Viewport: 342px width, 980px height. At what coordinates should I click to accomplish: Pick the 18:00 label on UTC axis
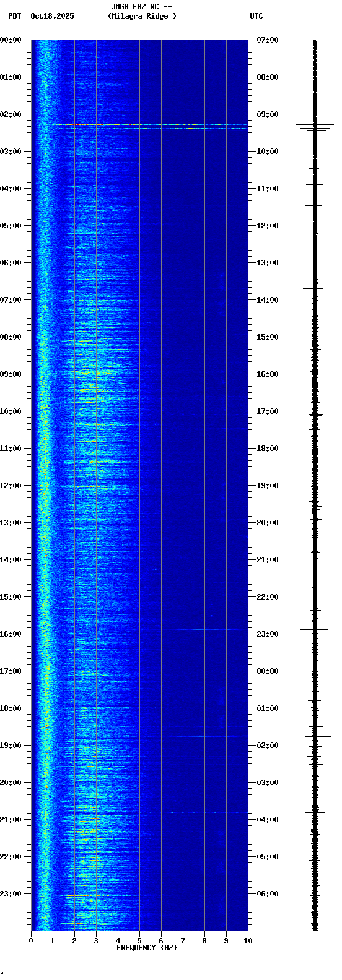coord(268,449)
